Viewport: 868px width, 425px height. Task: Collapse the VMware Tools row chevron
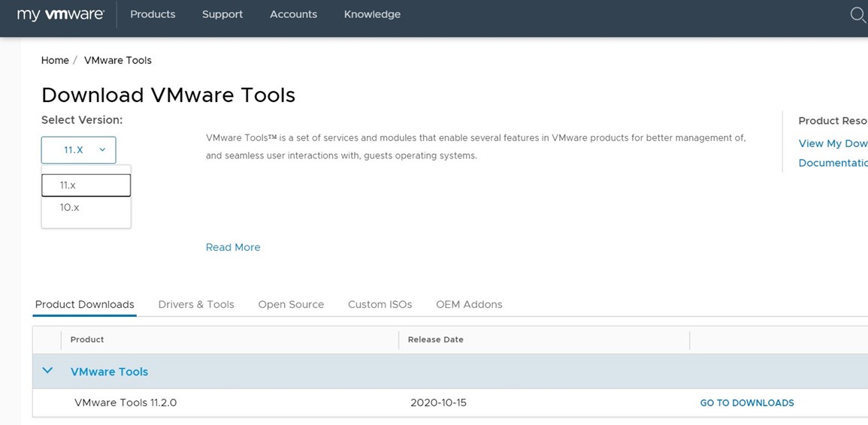(47, 371)
